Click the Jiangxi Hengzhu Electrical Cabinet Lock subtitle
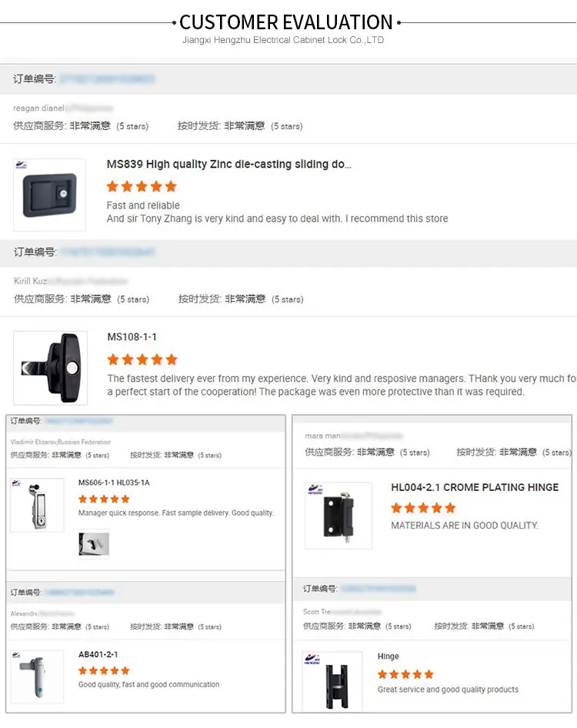 coord(283,40)
